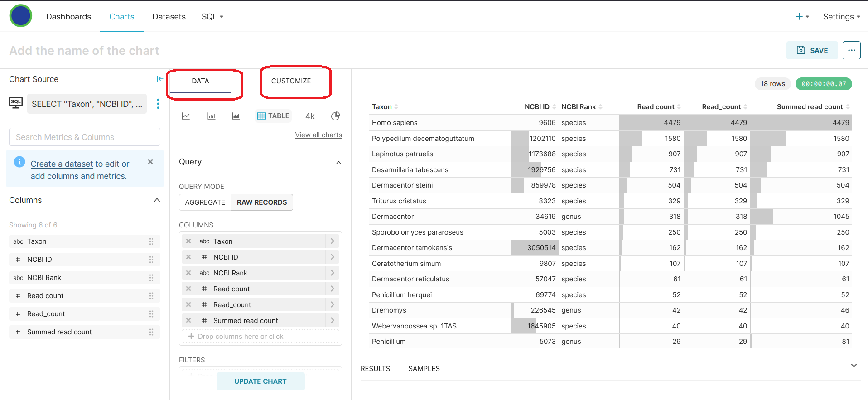Click the drag handle of Taxon column

[151, 241]
